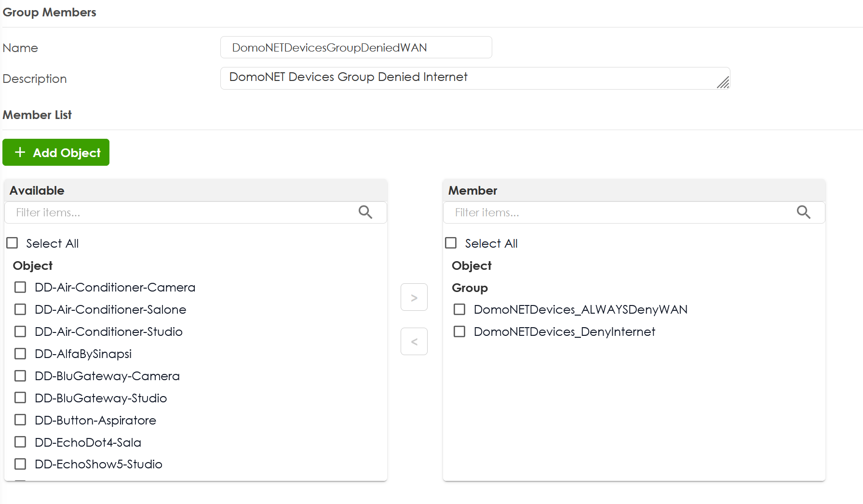Check Select All in the Available panel

coord(12,243)
